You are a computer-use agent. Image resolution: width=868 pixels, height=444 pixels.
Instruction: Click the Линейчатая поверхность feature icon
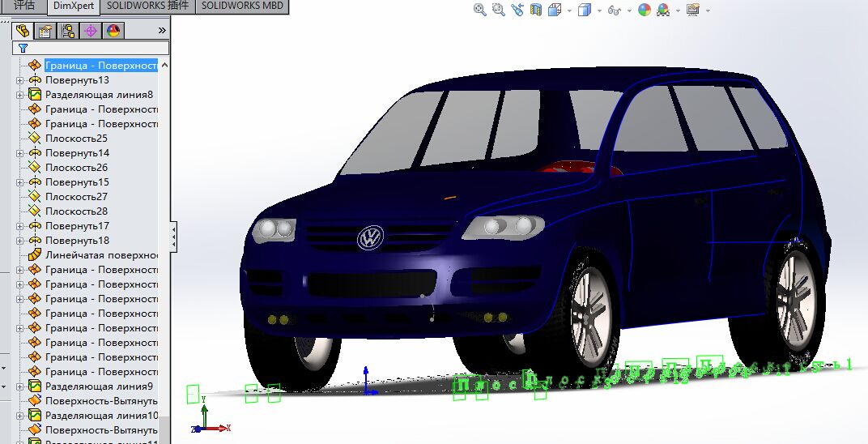pyautogui.click(x=35, y=254)
